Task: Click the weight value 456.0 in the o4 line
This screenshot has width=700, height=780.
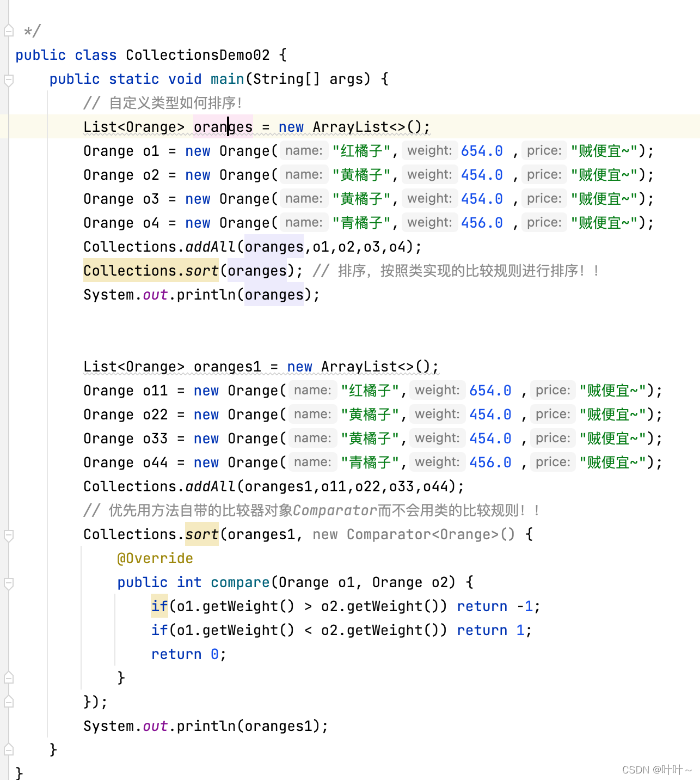Action: (482, 223)
